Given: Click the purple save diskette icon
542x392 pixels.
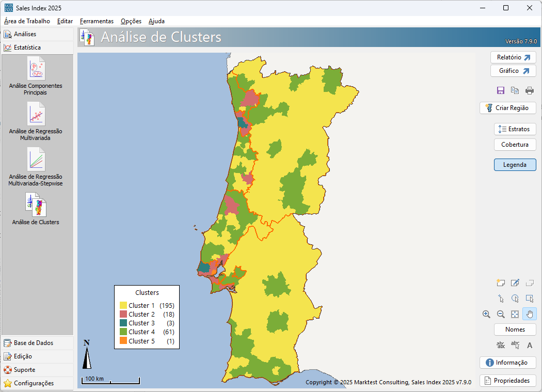Looking at the screenshot, I should click(500, 90).
